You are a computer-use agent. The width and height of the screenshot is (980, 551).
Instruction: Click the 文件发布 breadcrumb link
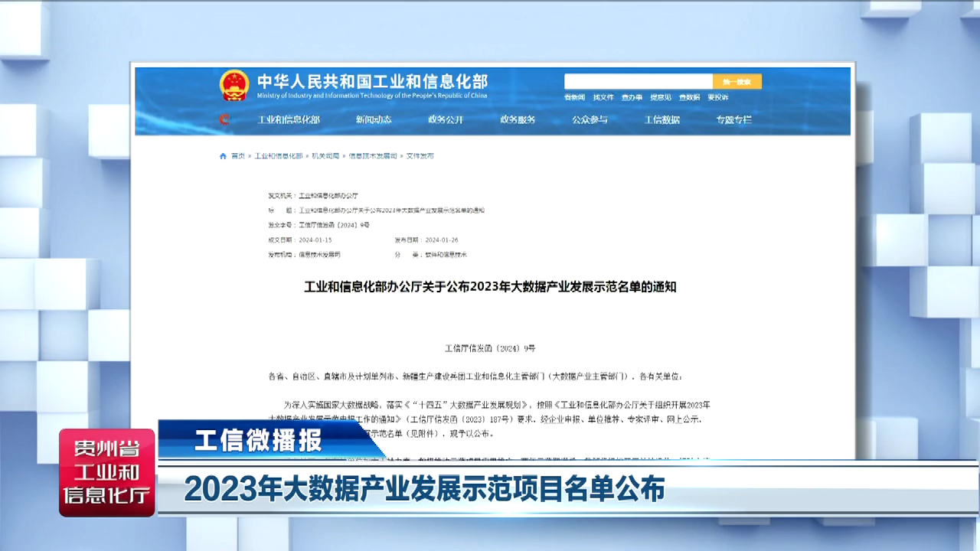[x=420, y=156]
